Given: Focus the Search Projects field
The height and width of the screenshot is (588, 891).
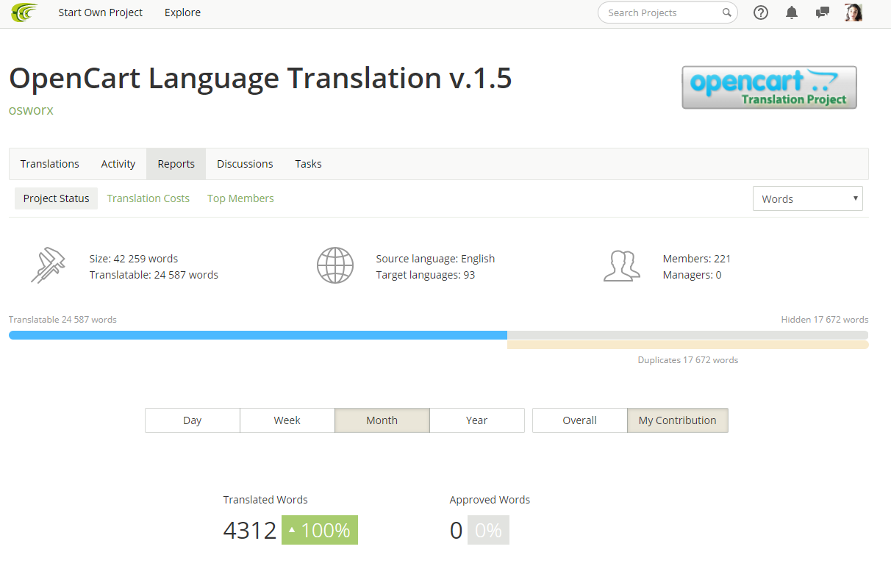Looking at the screenshot, I should 668,12.
